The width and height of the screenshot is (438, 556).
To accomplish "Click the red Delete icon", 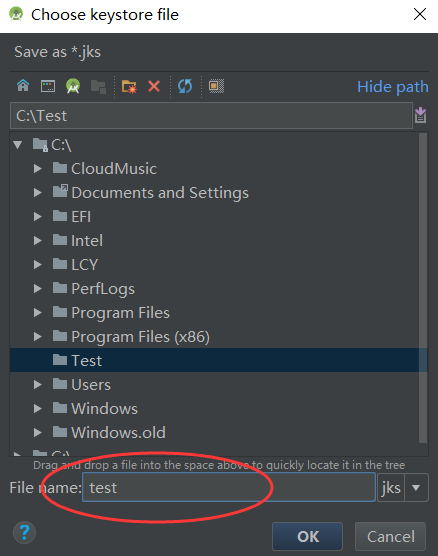I will point(154,86).
